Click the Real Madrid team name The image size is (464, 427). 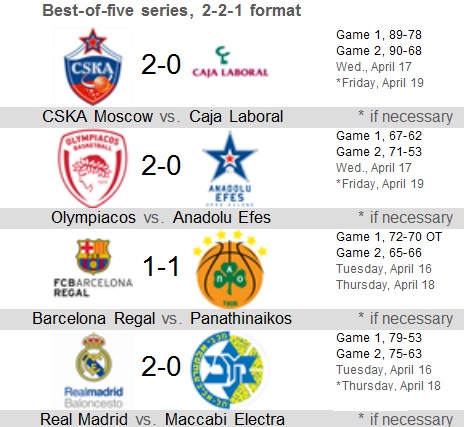(x=84, y=419)
